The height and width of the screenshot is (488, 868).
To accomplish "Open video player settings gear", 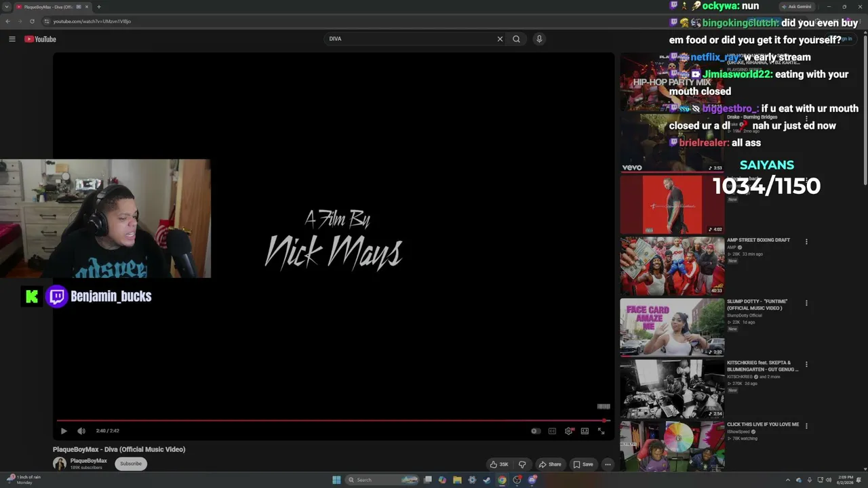I will click(x=568, y=431).
